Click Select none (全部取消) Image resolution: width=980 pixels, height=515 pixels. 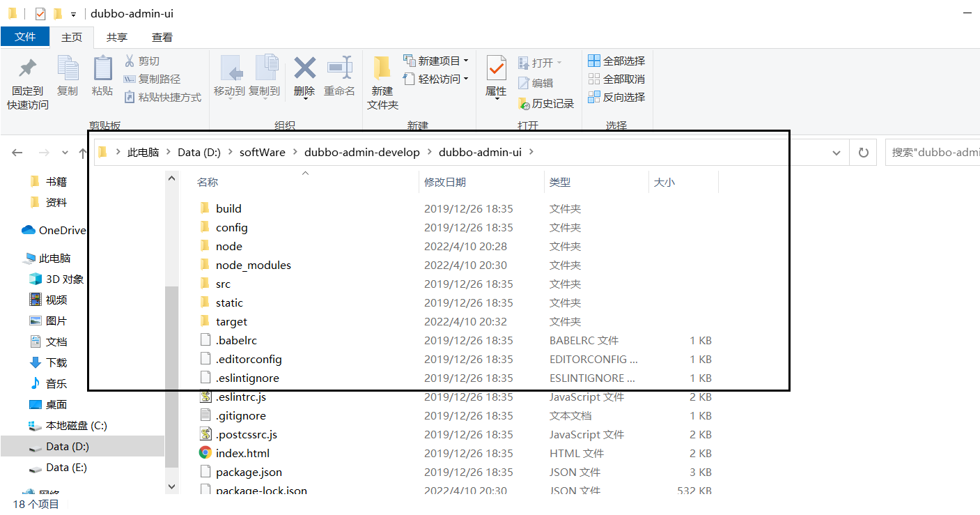coord(616,79)
